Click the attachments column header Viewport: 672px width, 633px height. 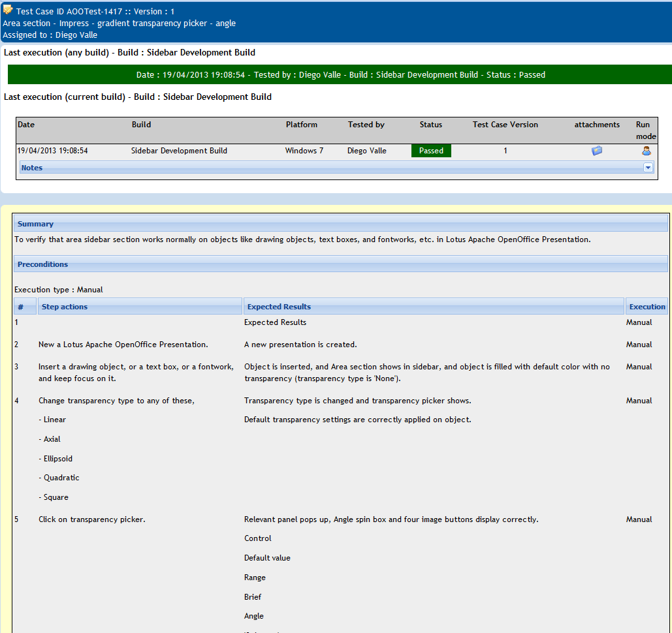(x=597, y=125)
